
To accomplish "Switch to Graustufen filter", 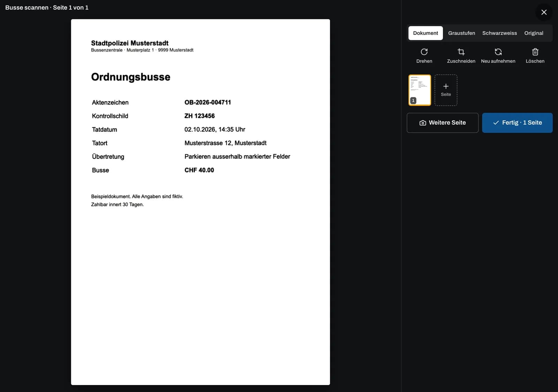I will [x=461, y=33].
